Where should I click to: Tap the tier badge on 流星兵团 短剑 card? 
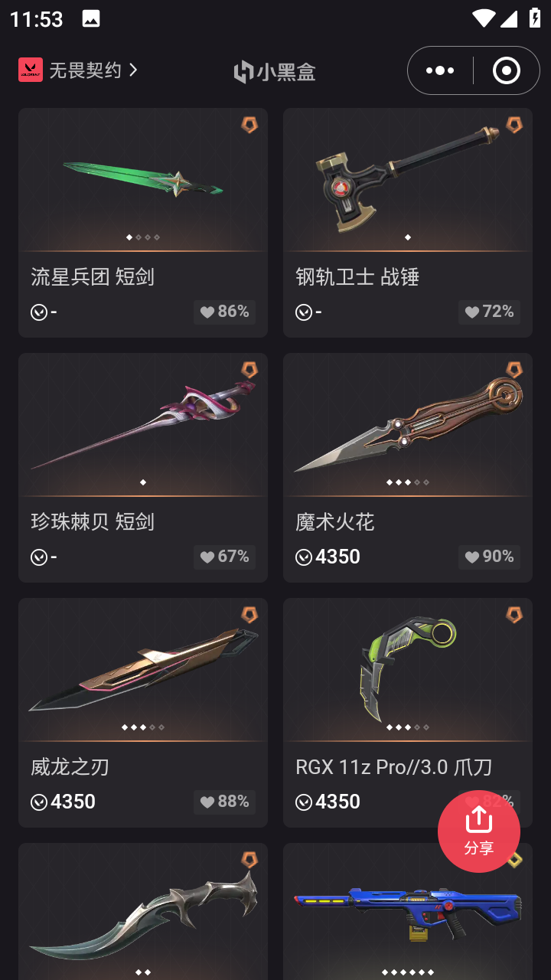(x=249, y=125)
